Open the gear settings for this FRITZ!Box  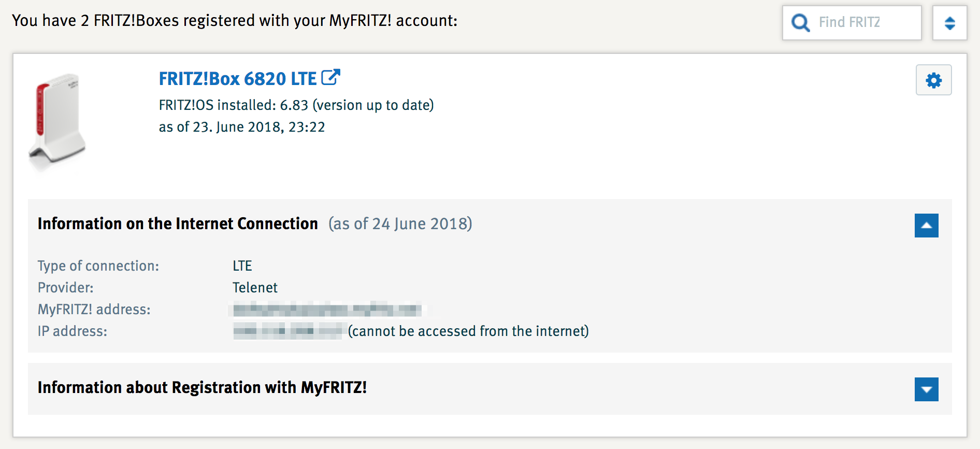933,80
